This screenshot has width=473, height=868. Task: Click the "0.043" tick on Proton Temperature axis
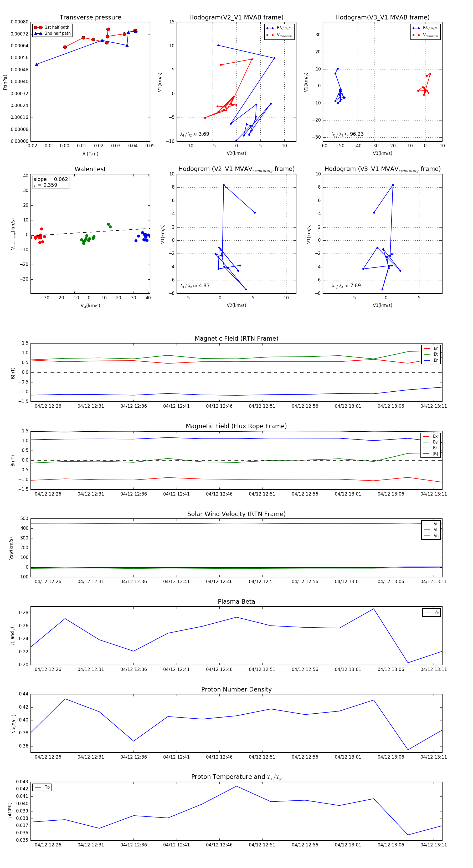[x=22, y=782]
